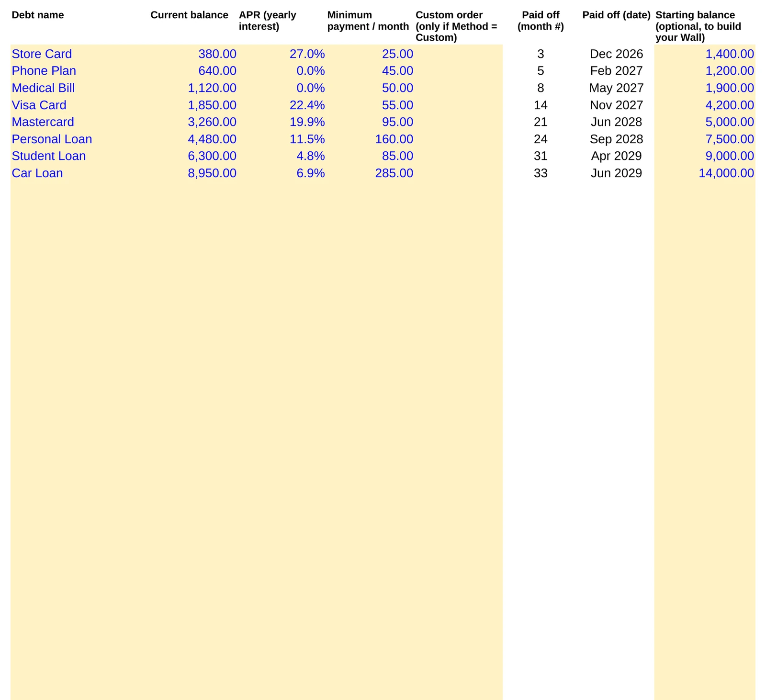Click the Custom order cell for Car Loan
Viewport: 766px width, 700px height.
click(459, 173)
